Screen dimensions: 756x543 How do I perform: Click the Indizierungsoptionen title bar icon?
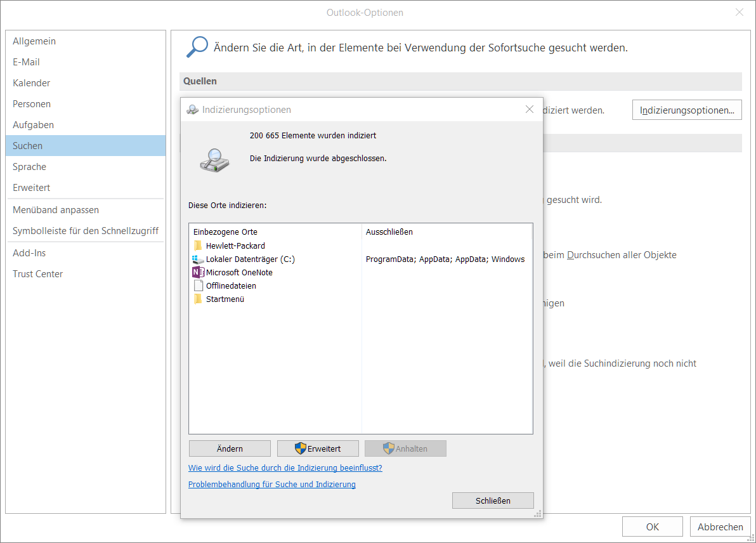(x=192, y=110)
